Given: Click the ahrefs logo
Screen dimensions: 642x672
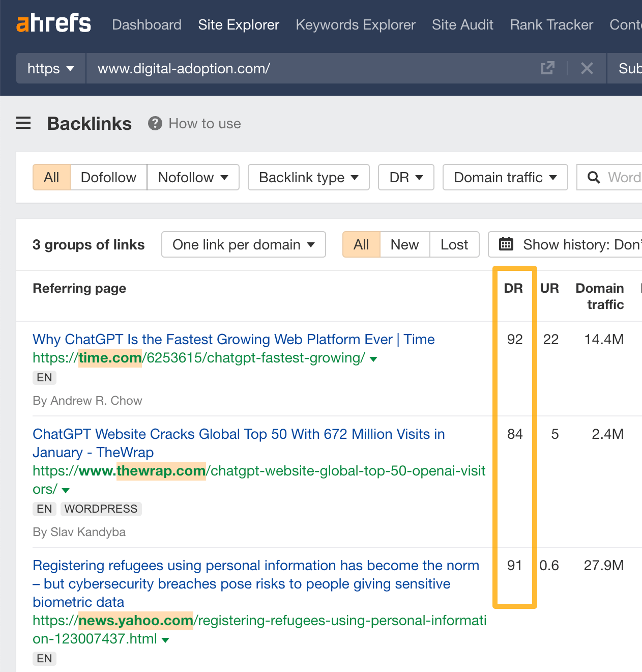Looking at the screenshot, I should [x=53, y=23].
